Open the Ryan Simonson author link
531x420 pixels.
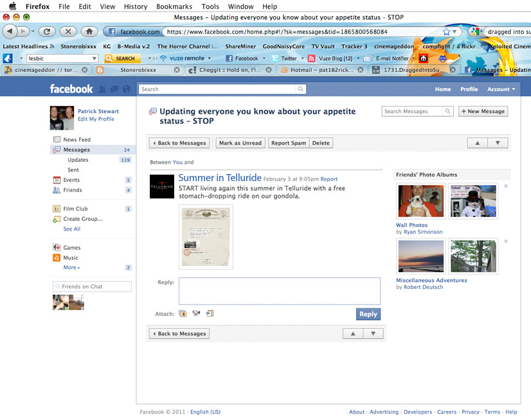click(x=423, y=232)
